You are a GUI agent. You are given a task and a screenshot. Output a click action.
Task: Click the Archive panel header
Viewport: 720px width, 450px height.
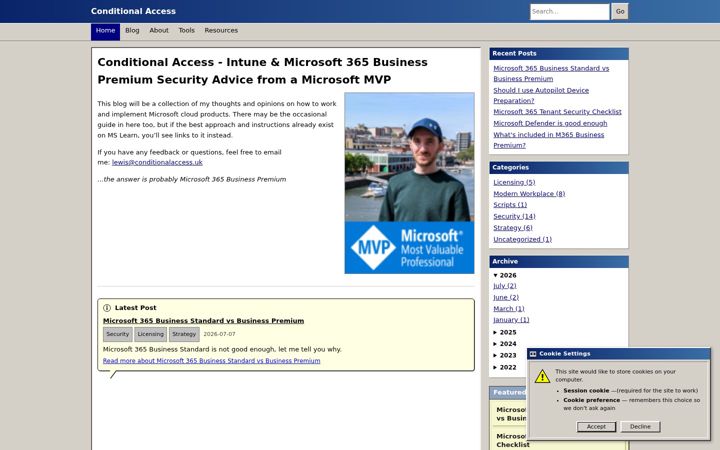559,262
